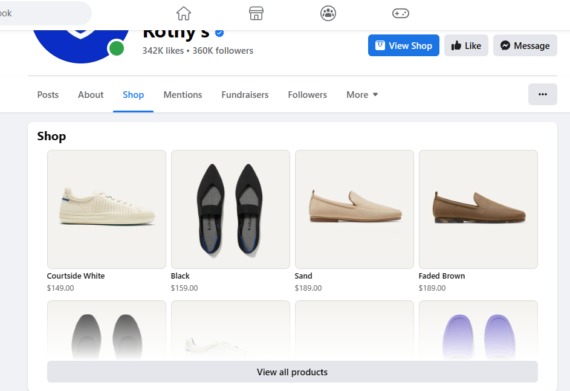This screenshot has height=391, width=570.
Task: Click View all products button
Action: [292, 372]
